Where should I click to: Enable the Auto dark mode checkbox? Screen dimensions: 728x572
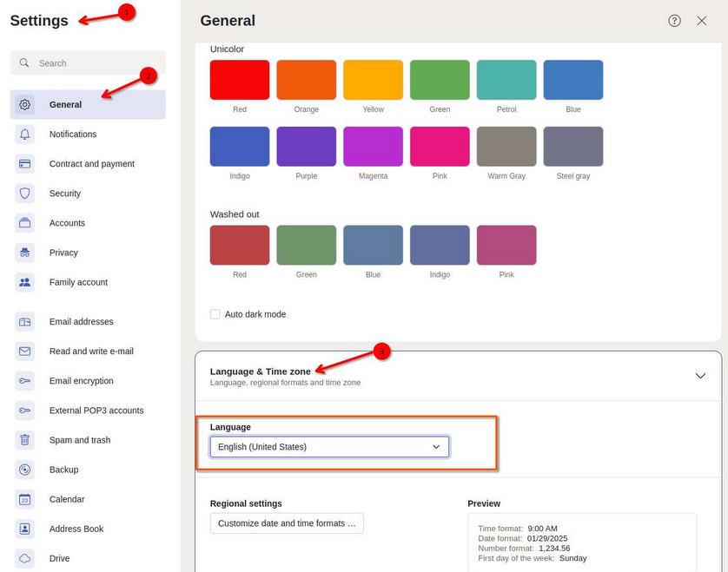215,314
